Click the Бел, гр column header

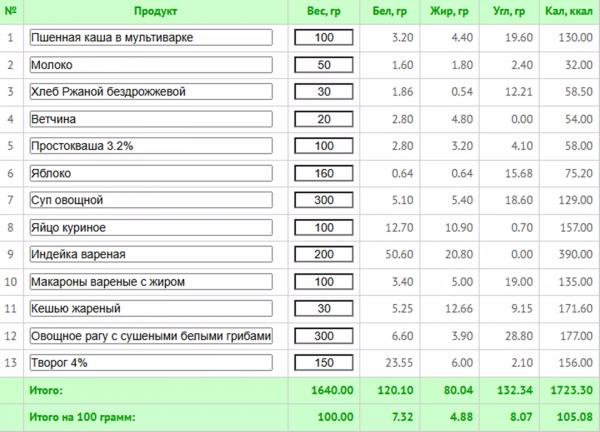pos(390,11)
